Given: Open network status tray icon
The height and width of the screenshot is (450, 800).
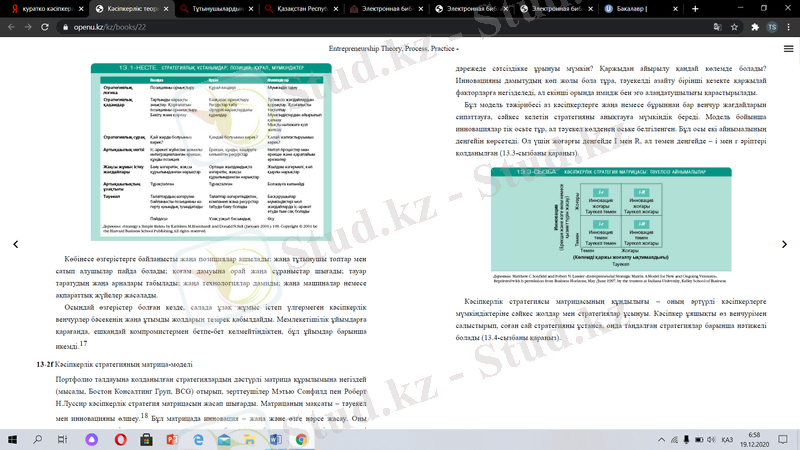Looking at the screenshot, I should [674, 439].
